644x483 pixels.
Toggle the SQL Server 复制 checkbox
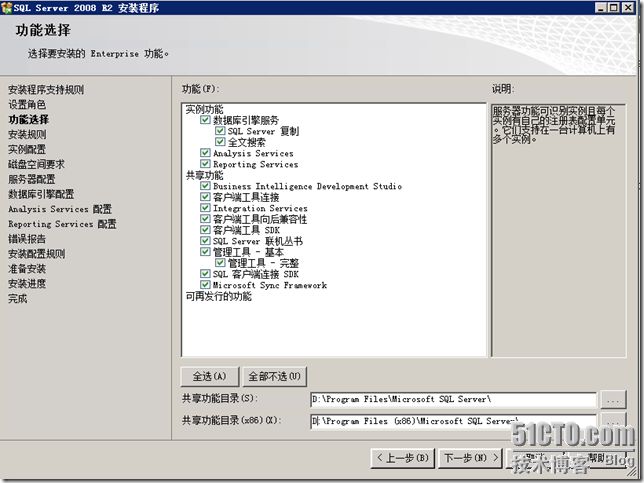220,131
